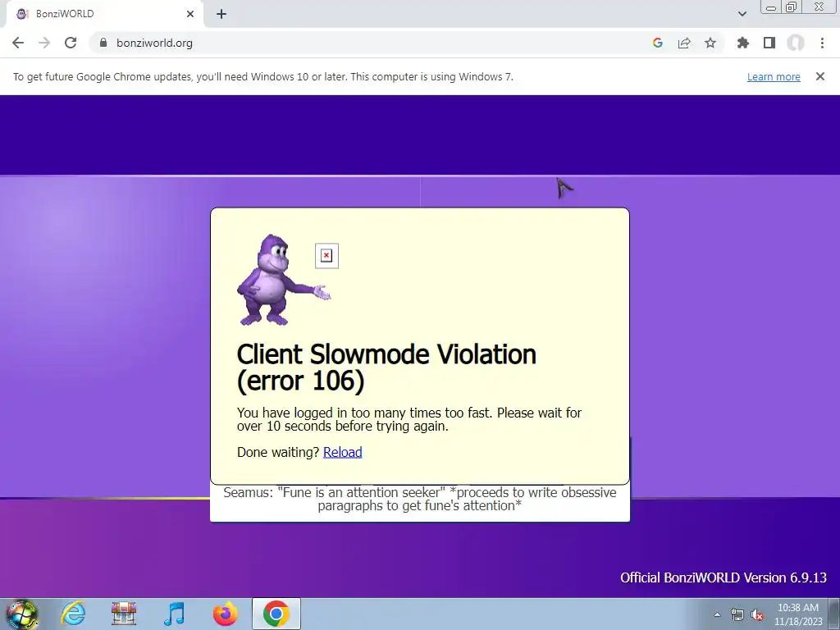Expand the tab search dropdown

pos(742,14)
